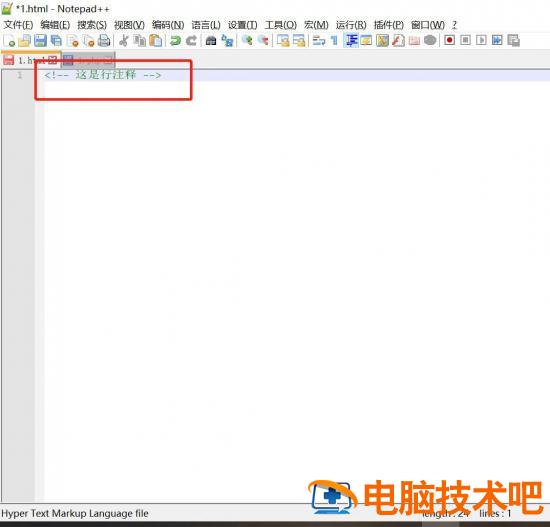Click the Print toolbar icon
This screenshot has width=550, height=527.
click(104, 41)
